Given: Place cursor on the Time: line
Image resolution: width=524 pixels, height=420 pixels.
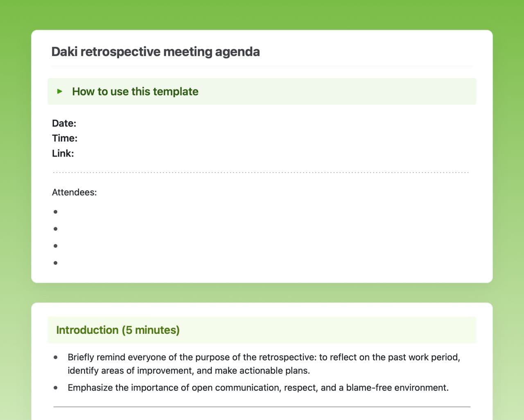Looking at the screenshot, I should pos(65,138).
